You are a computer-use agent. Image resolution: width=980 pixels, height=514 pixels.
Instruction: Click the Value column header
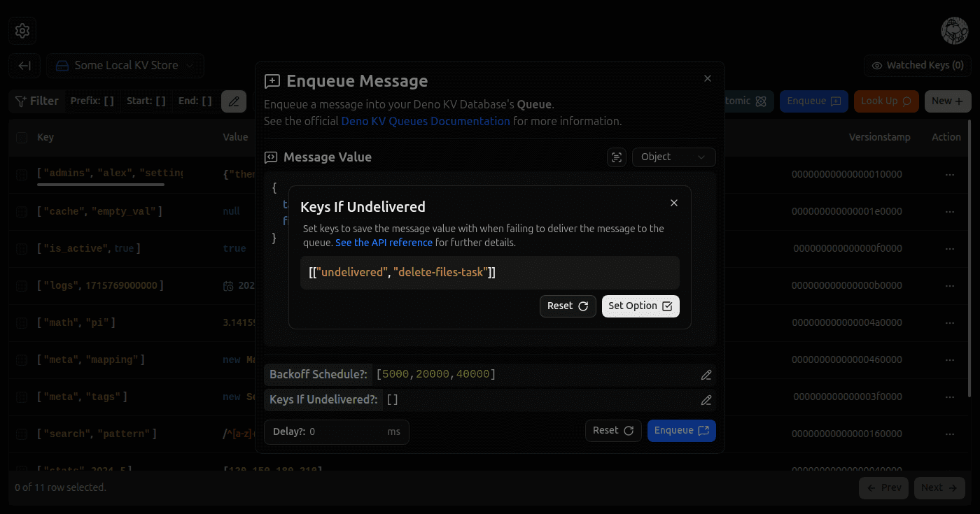pos(235,138)
